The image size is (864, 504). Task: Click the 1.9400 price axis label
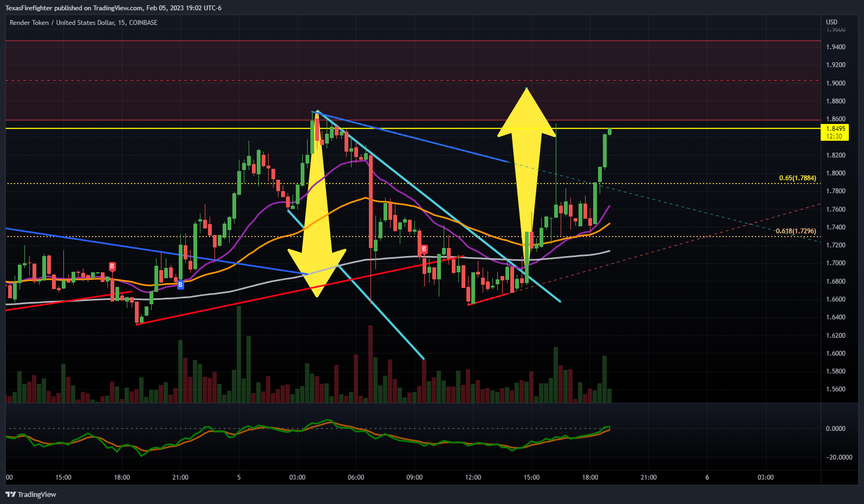tap(835, 47)
